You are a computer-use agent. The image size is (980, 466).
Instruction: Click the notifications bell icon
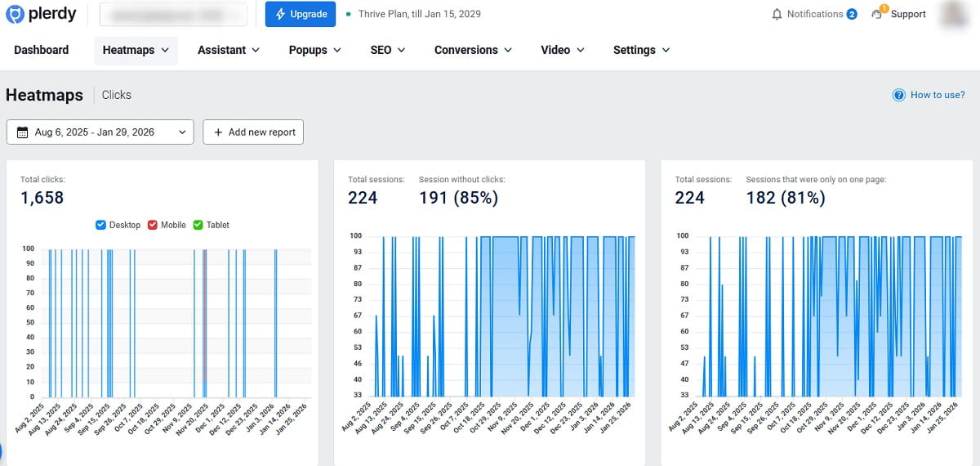(777, 14)
